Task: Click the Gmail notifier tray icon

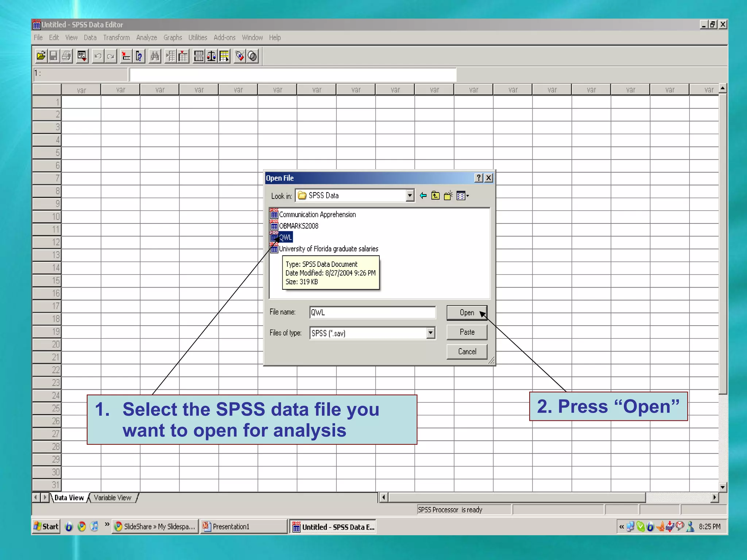Action: [x=680, y=526]
